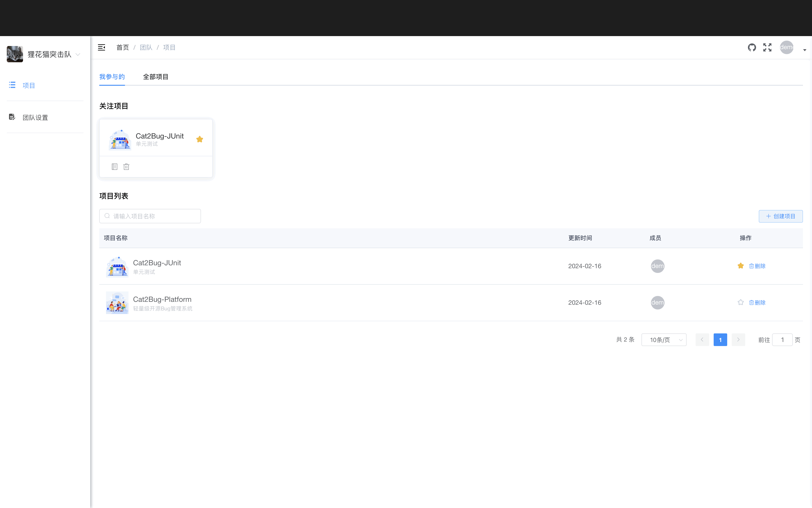Switch to the 全部项目 tab
812x508 pixels.
[x=156, y=77]
